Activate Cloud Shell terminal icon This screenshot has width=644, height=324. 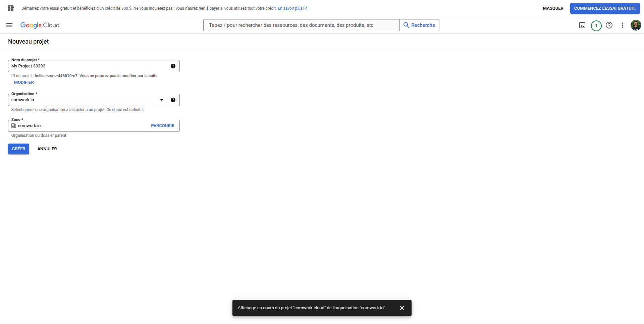point(582,25)
